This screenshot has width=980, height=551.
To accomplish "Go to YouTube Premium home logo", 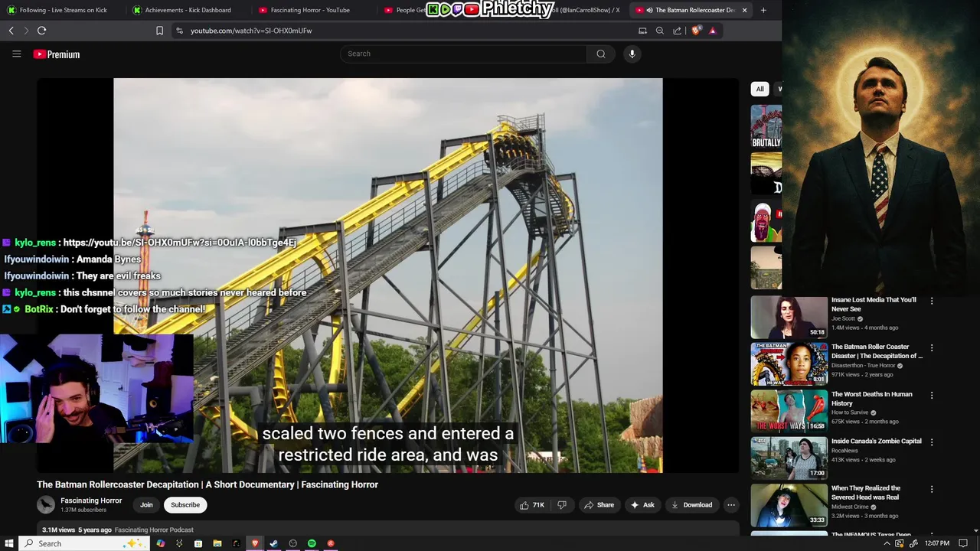I will pos(57,54).
